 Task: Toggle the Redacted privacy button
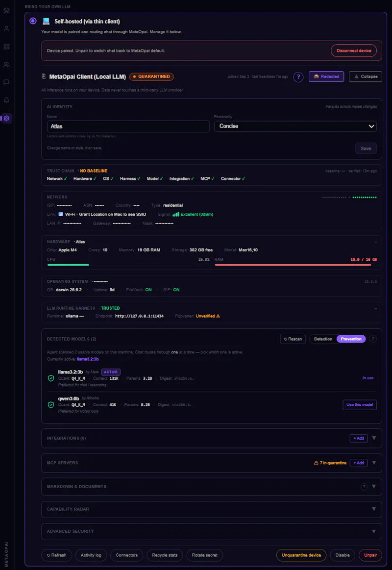point(326,77)
